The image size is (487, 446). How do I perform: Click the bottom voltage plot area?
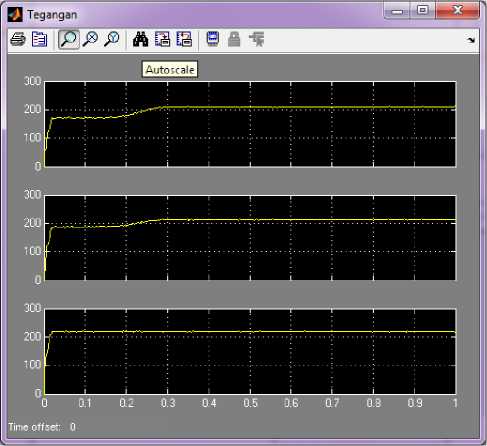click(250, 351)
